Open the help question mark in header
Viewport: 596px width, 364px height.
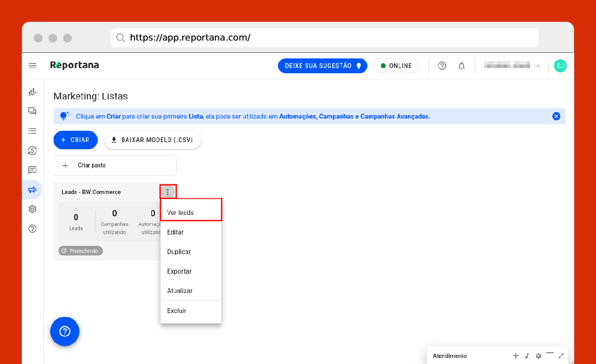click(x=442, y=66)
